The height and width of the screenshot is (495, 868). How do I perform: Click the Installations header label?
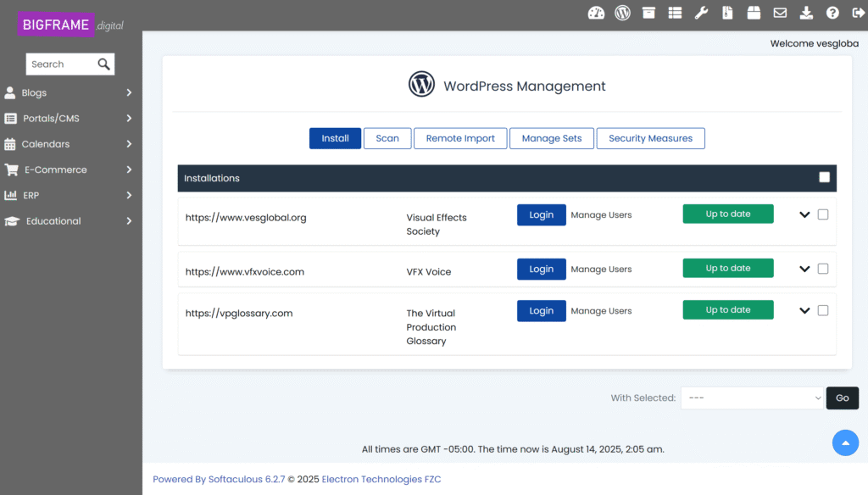211,178
